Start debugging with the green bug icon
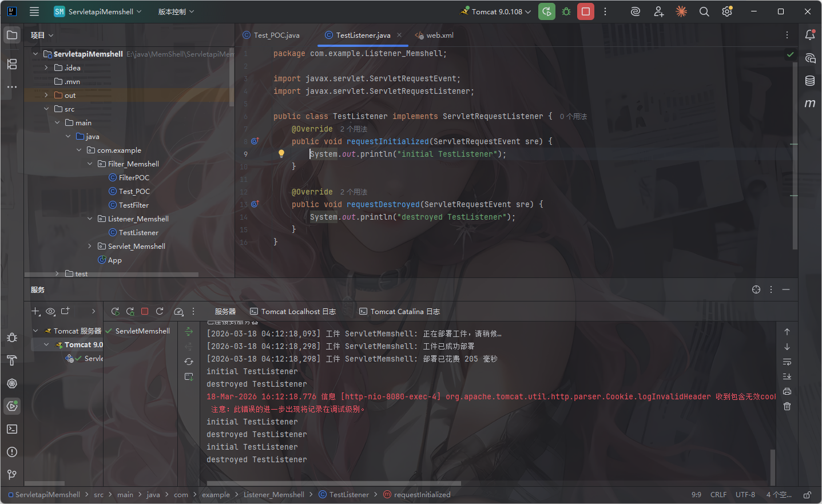 (x=566, y=11)
